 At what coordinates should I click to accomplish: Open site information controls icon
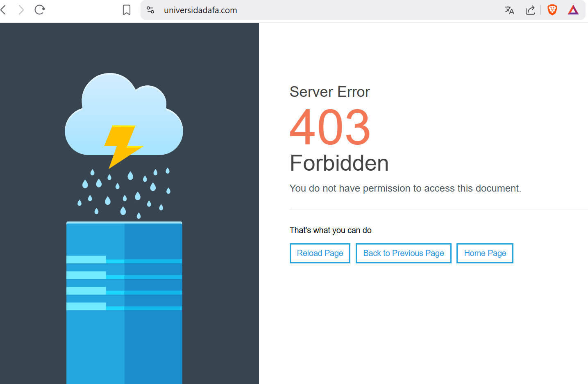point(150,10)
